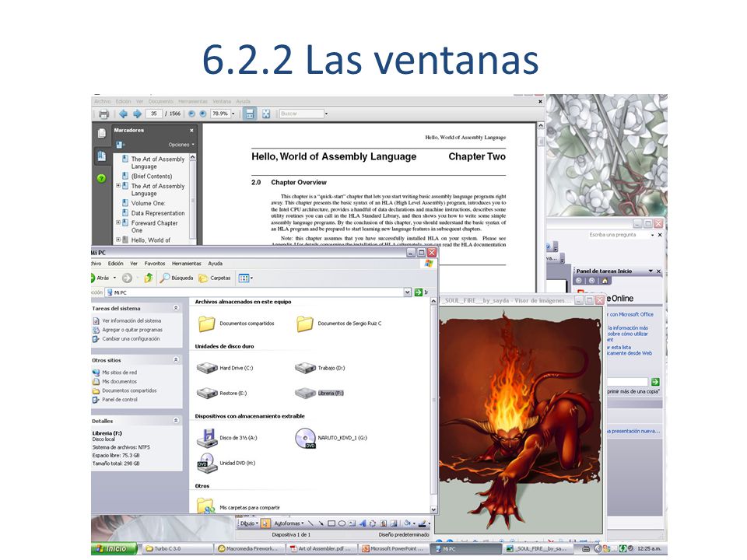Select the Libreria (F:) drive
The image size is (747, 560).
(319, 394)
